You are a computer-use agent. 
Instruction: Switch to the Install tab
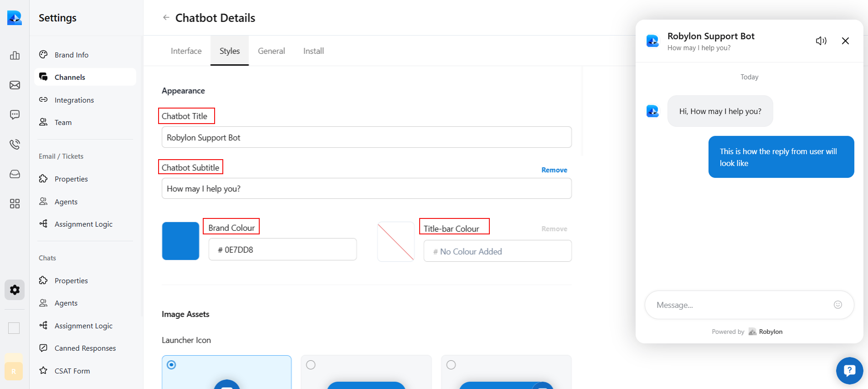click(x=313, y=51)
